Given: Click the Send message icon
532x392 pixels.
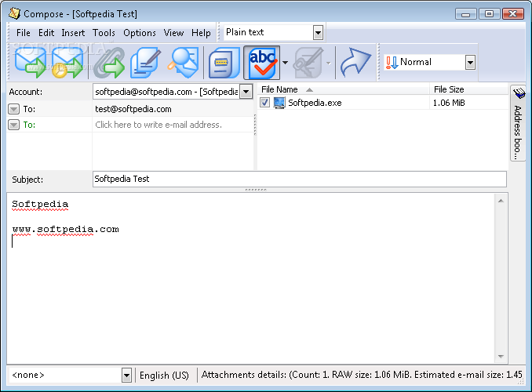Looking at the screenshot, I should tap(30, 63).
